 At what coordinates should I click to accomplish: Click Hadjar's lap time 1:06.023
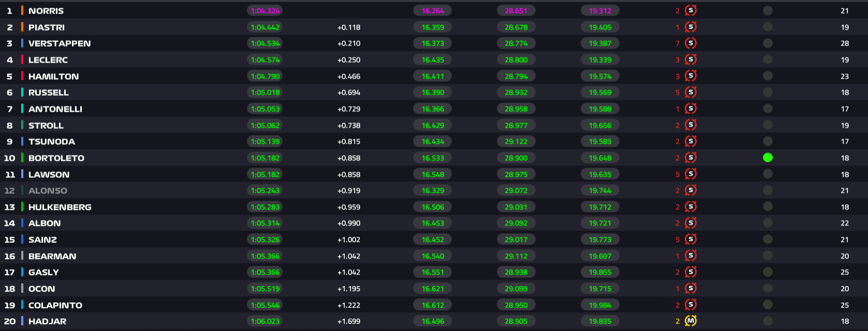click(x=265, y=321)
